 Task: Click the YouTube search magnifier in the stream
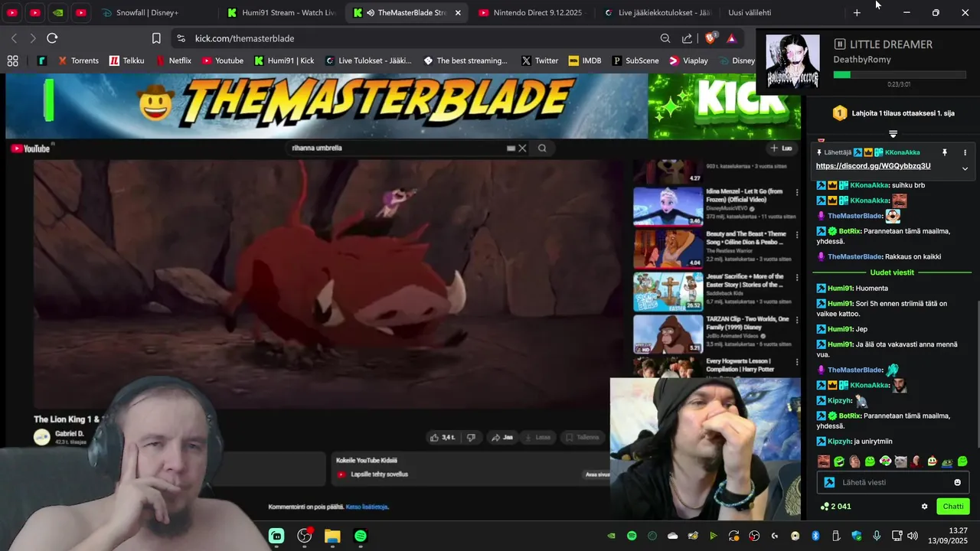click(542, 148)
